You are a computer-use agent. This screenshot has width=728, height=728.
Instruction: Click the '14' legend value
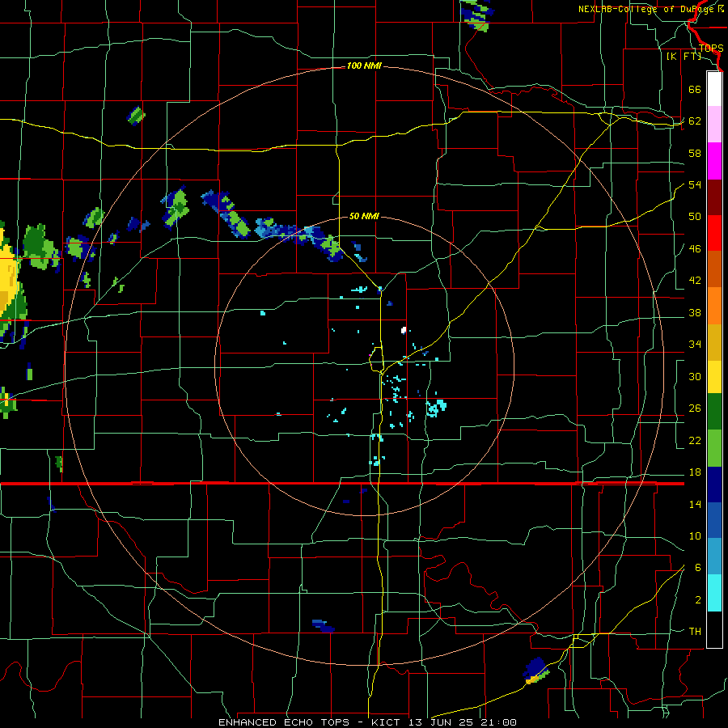point(695,505)
